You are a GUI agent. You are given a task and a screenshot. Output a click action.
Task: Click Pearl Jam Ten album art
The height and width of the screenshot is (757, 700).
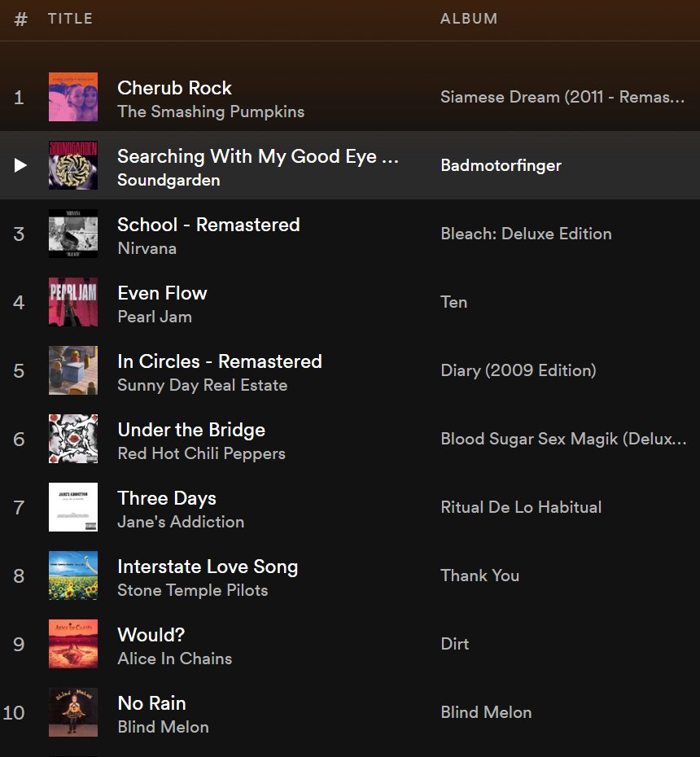click(x=73, y=302)
